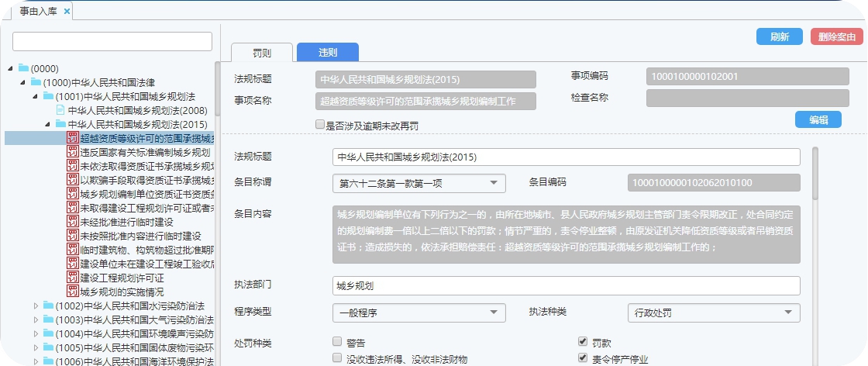Expand the (1004)中华人民共和国环境噪声污染 node
Image resolution: width=868 pixels, height=366 pixels.
[x=36, y=333]
